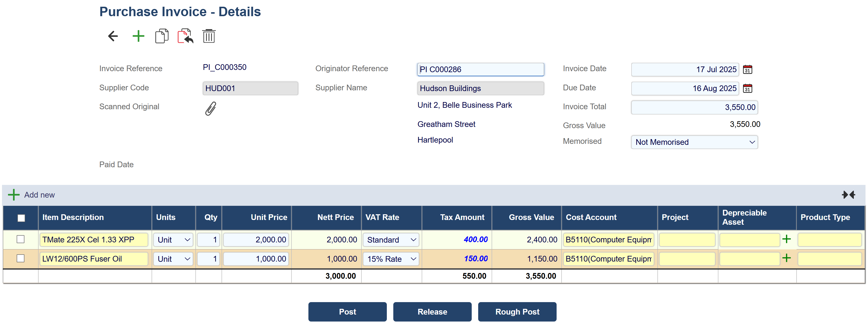Click the copy invoice icon
Image resolution: width=868 pixels, height=327 pixels.
point(162,36)
